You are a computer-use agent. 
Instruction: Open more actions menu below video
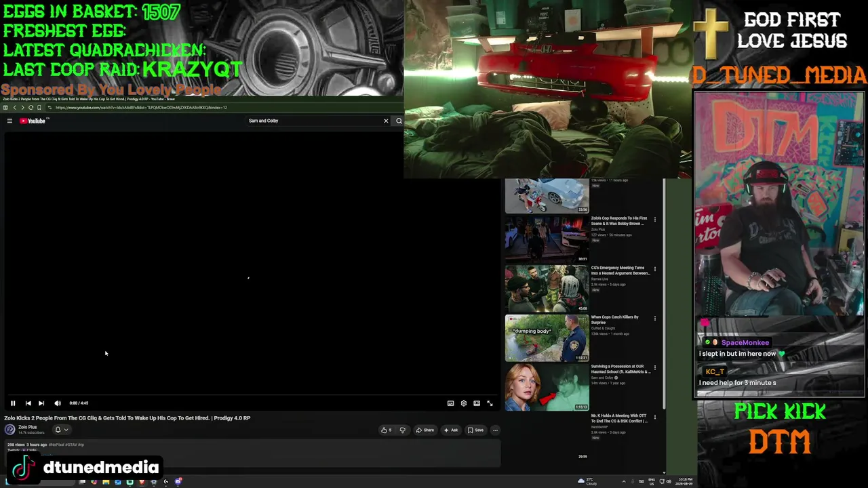tap(495, 430)
